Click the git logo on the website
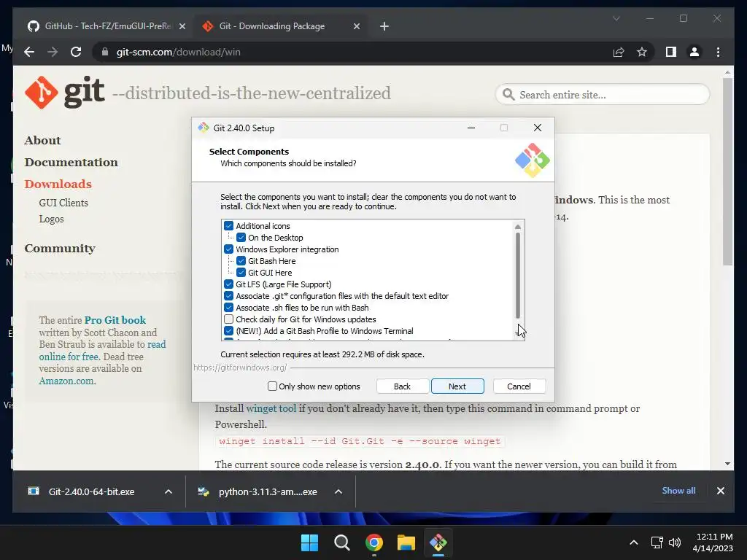 tap(65, 93)
